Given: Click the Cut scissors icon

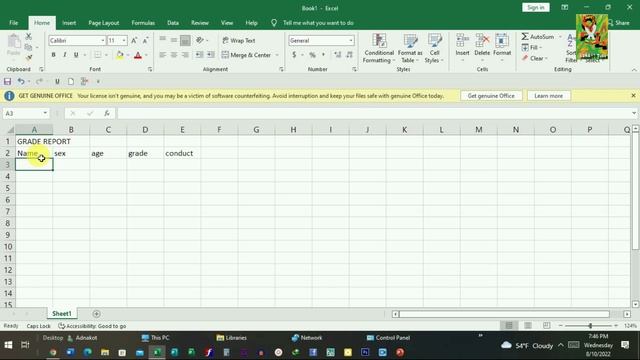Looking at the screenshot, I should 29,37.
